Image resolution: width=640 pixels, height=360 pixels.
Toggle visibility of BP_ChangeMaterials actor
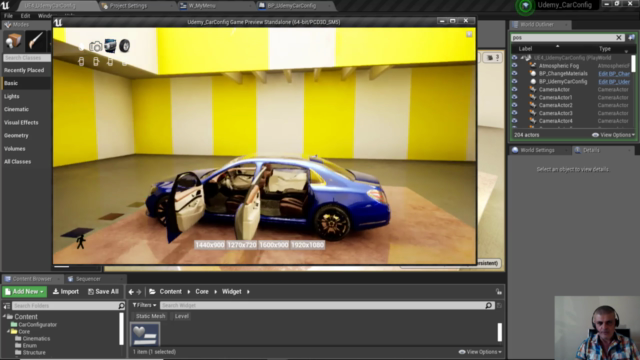click(x=515, y=73)
